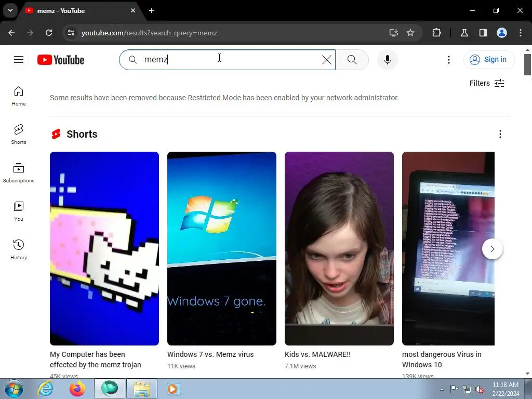Launch Firefox from the taskbar
The height and width of the screenshot is (399, 532).
77,389
